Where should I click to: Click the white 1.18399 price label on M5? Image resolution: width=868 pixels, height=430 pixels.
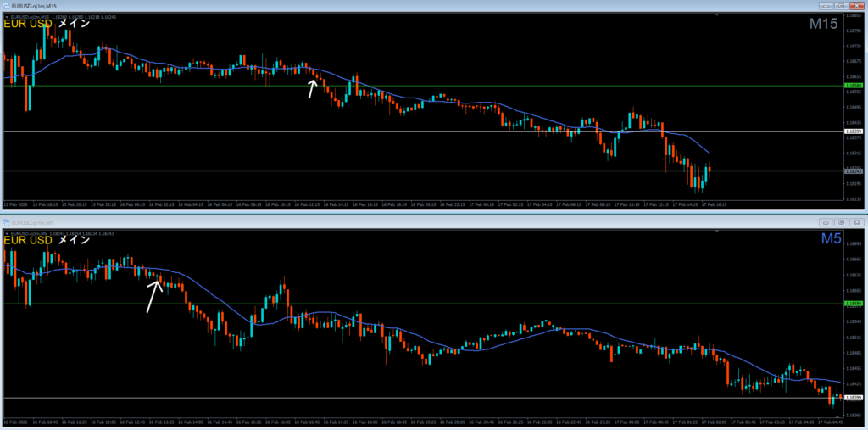click(854, 398)
